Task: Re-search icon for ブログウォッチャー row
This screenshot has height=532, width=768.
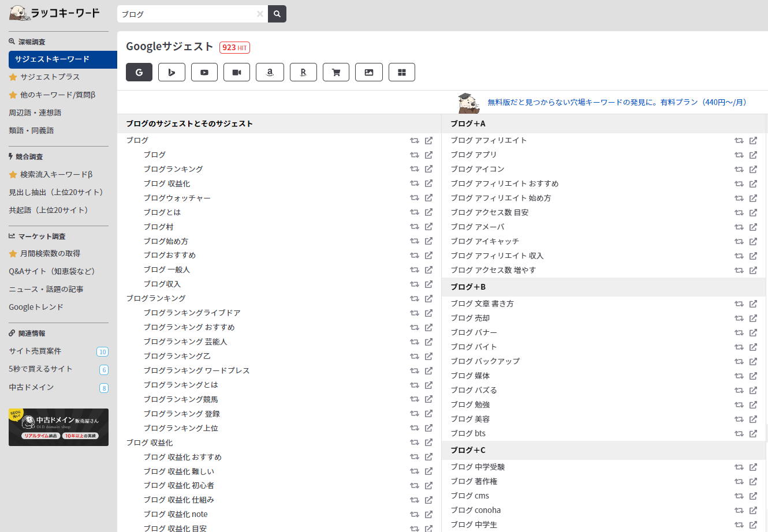Action: coord(415,198)
